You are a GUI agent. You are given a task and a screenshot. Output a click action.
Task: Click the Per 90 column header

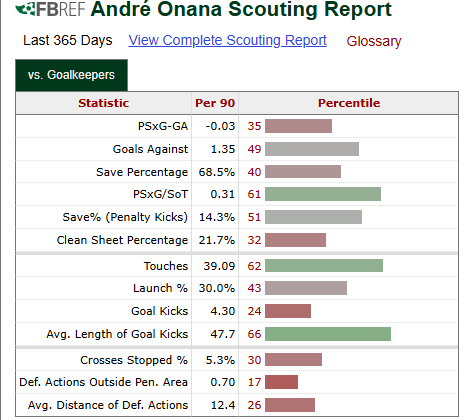[215, 103]
